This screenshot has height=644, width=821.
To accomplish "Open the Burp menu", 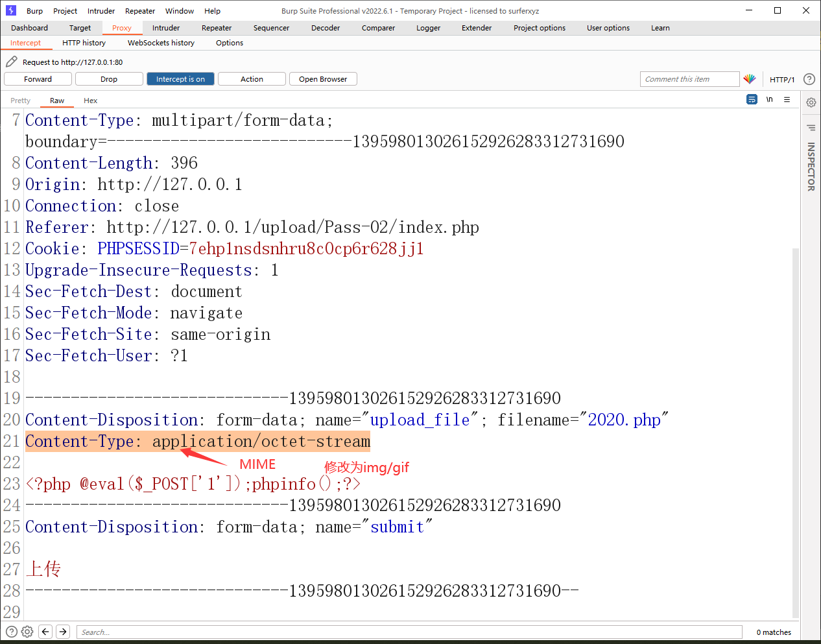I will [34, 11].
